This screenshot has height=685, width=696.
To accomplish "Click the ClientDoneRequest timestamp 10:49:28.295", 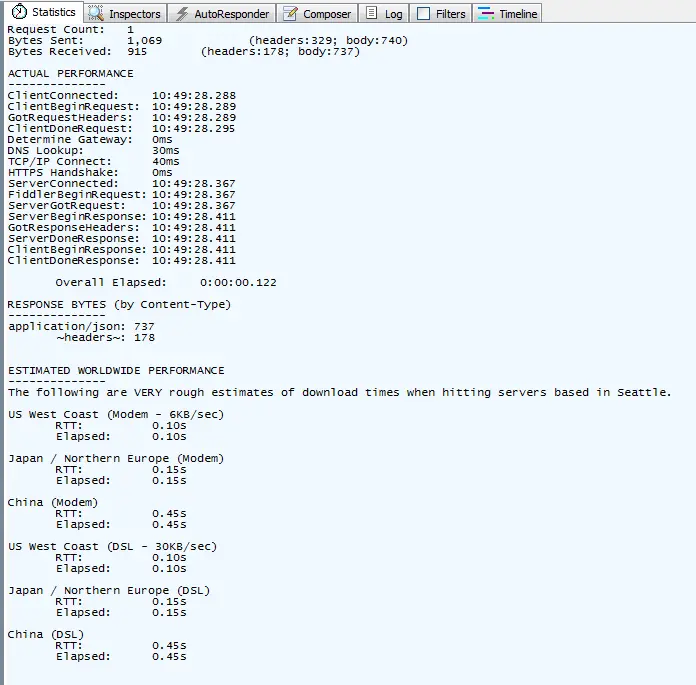I will click(x=194, y=129).
